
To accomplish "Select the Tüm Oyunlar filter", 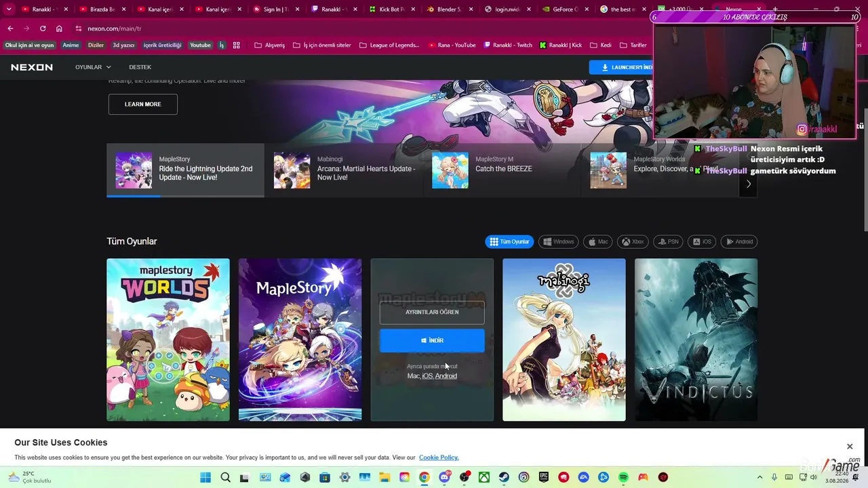I will coord(509,241).
